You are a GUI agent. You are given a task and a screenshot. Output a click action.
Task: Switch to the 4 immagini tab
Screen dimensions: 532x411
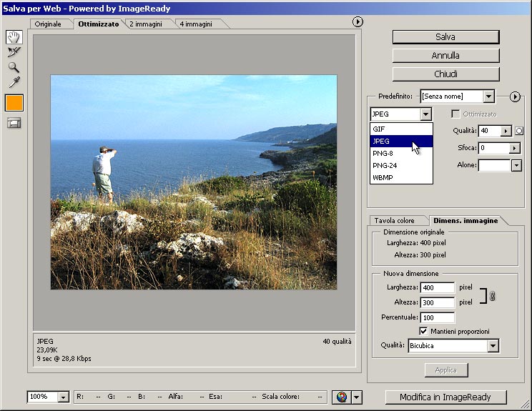tap(197, 24)
